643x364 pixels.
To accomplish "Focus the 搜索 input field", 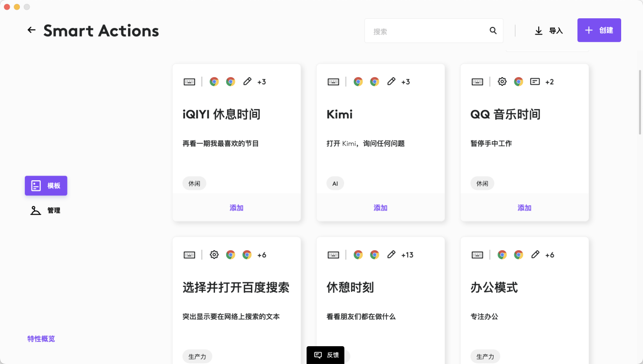I will coord(434,31).
